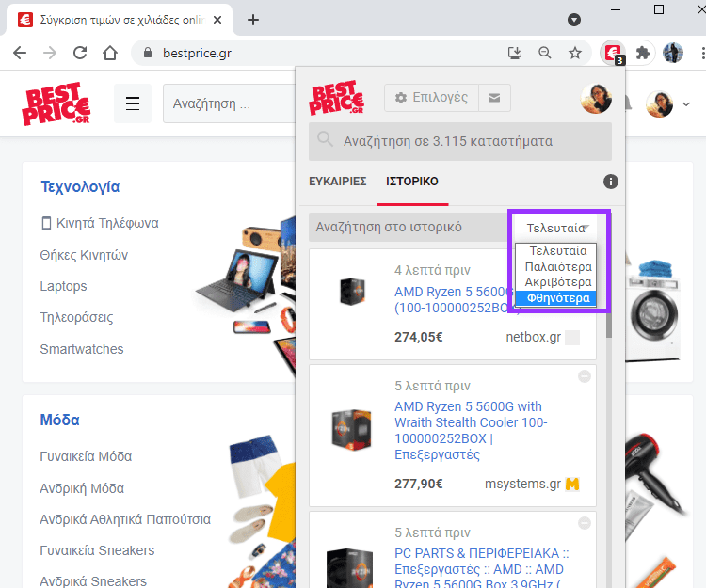Choose Παλαιότερα from the sort list
Image resolution: width=706 pixels, height=588 pixels.
coord(558,267)
